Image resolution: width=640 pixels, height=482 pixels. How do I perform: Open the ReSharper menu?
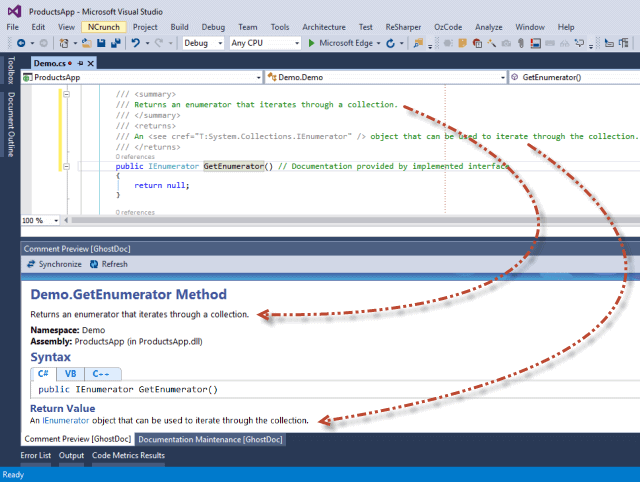(x=403, y=27)
